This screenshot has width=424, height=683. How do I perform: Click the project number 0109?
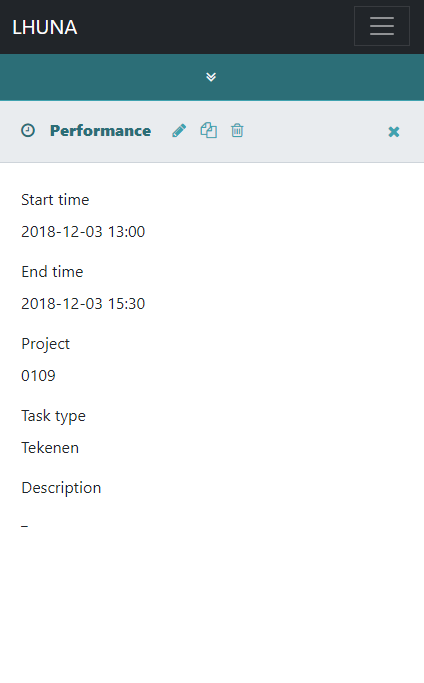pyautogui.click(x=38, y=375)
